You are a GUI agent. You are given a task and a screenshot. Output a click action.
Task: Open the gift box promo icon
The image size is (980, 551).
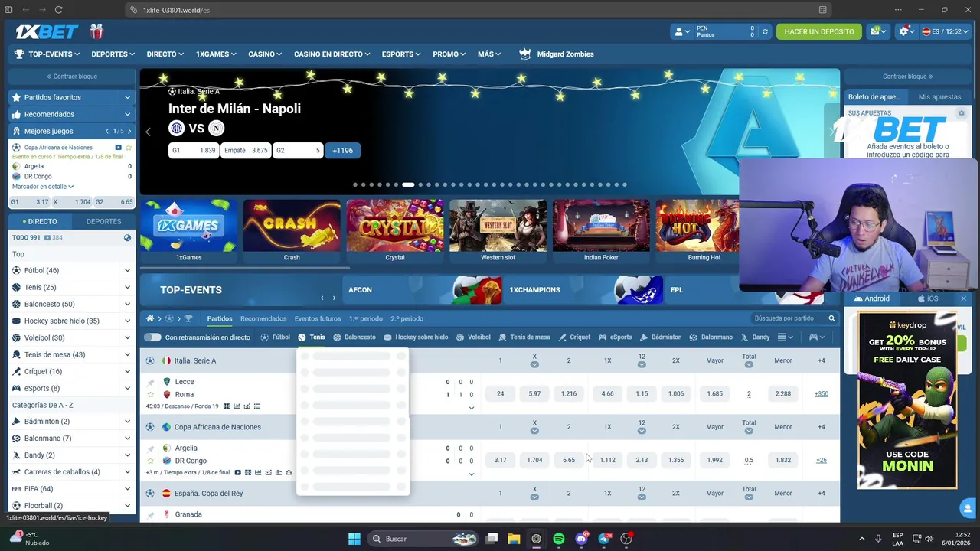(96, 31)
